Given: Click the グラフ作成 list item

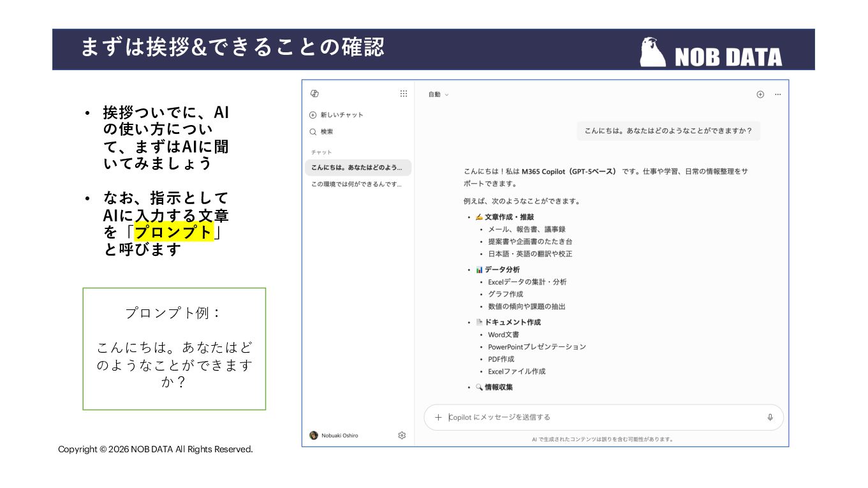Looking at the screenshot, I should (x=505, y=294).
